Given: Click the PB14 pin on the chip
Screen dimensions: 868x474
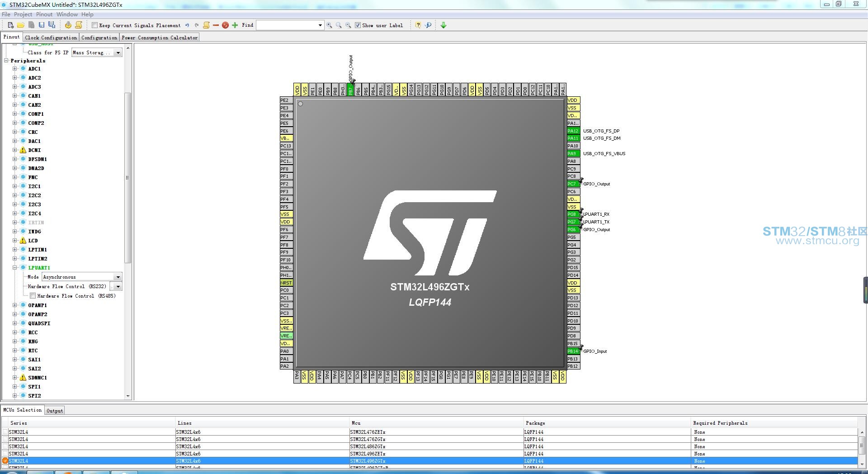Looking at the screenshot, I should pos(573,351).
